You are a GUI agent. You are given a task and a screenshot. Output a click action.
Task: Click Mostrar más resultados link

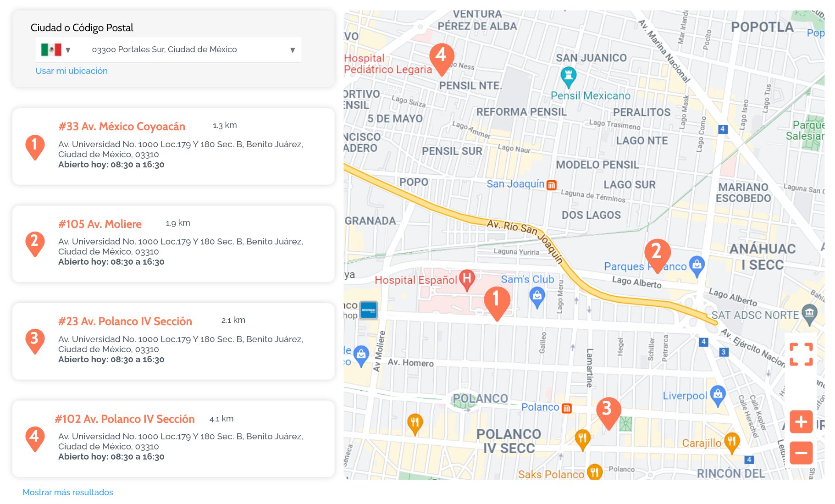[x=68, y=492]
